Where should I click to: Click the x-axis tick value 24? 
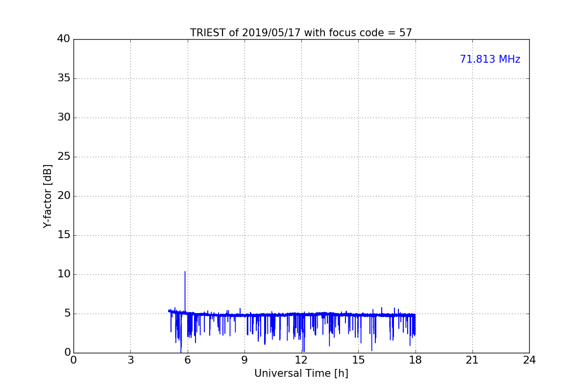[529, 360]
